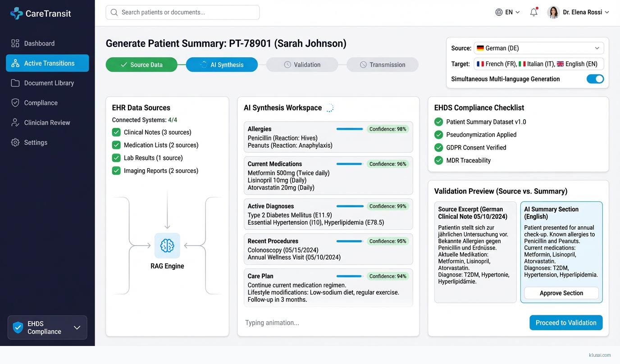Image resolution: width=620 pixels, height=364 pixels.
Task: Open the Source language German dropdown
Action: tap(538, 48)
